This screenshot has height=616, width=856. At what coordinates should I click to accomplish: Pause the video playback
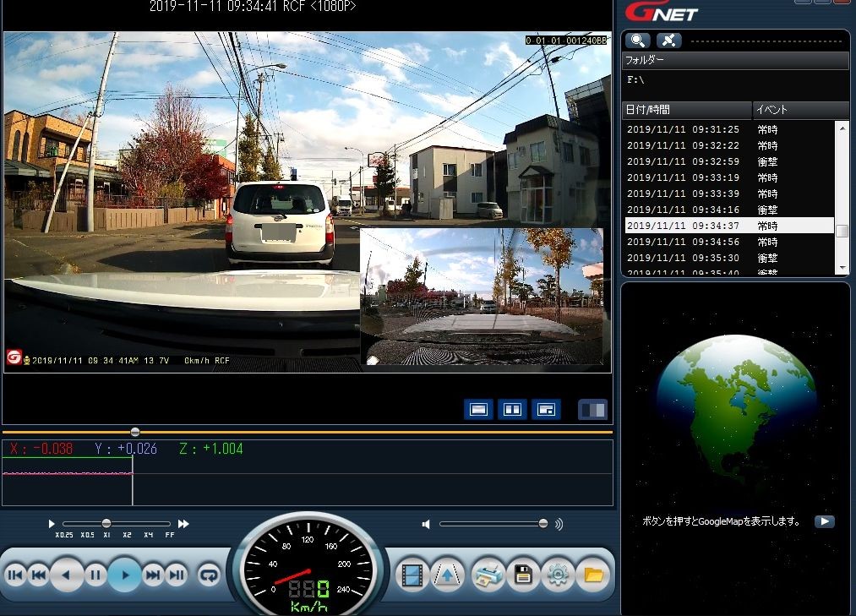click(x=95, y=575)
